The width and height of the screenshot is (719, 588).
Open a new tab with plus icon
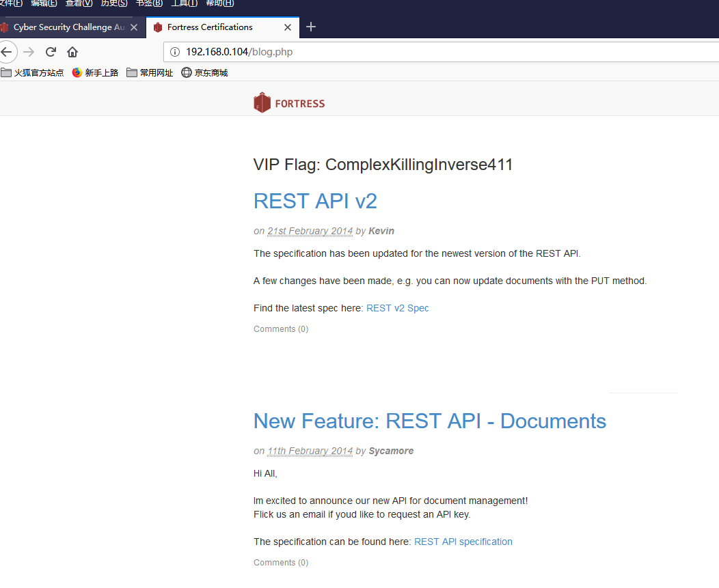click(311, 27)
